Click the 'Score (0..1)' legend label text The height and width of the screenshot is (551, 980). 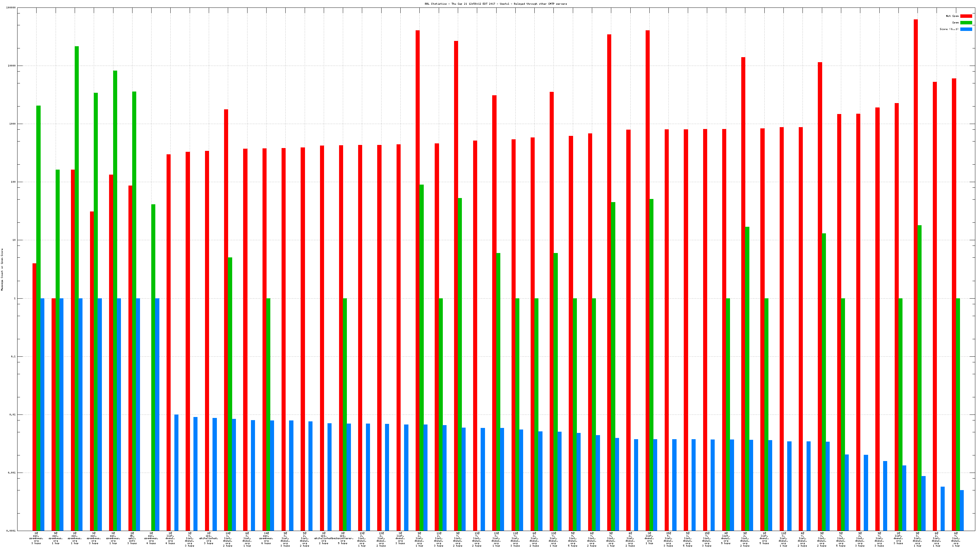[x=949, y=29]
